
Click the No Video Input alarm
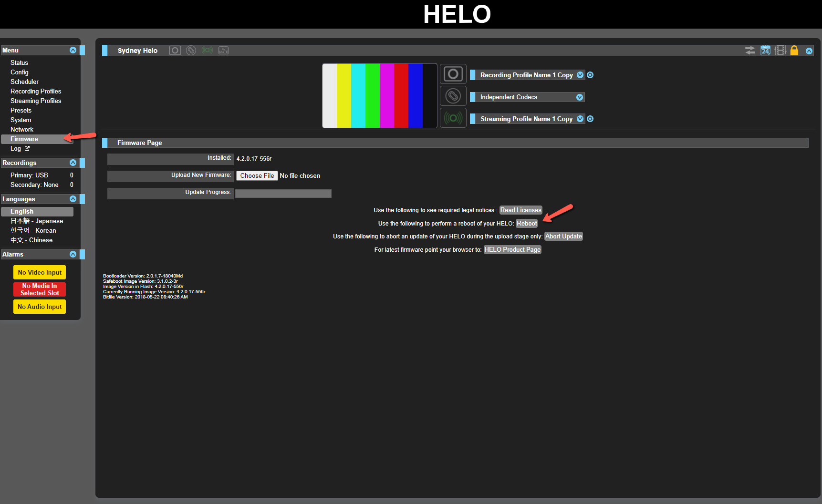[40, 272]
